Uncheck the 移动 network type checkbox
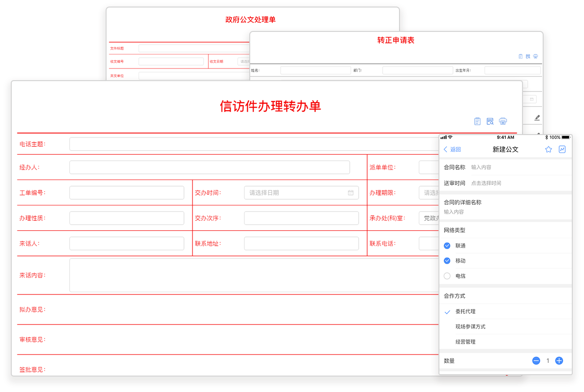Viewport: 584px width, 392px height. (x=447, y=261)
